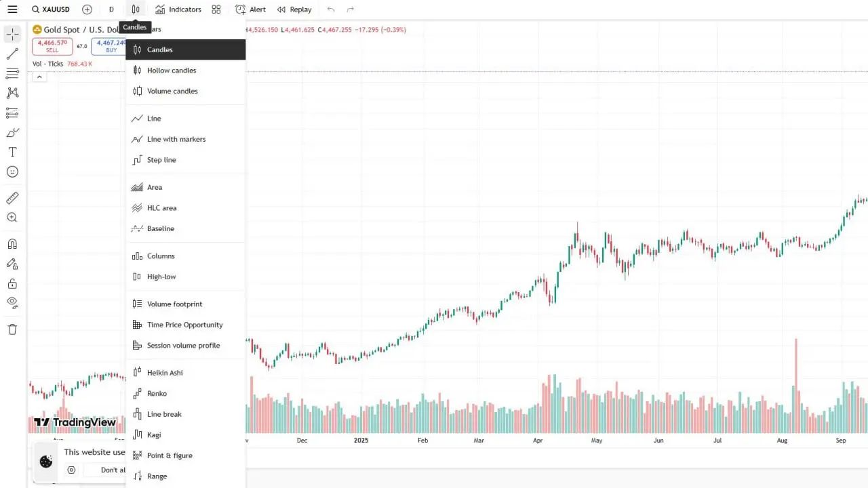Toggle Magnet mode in the sidebar
The image size is (868, 488).
[12, 243]
